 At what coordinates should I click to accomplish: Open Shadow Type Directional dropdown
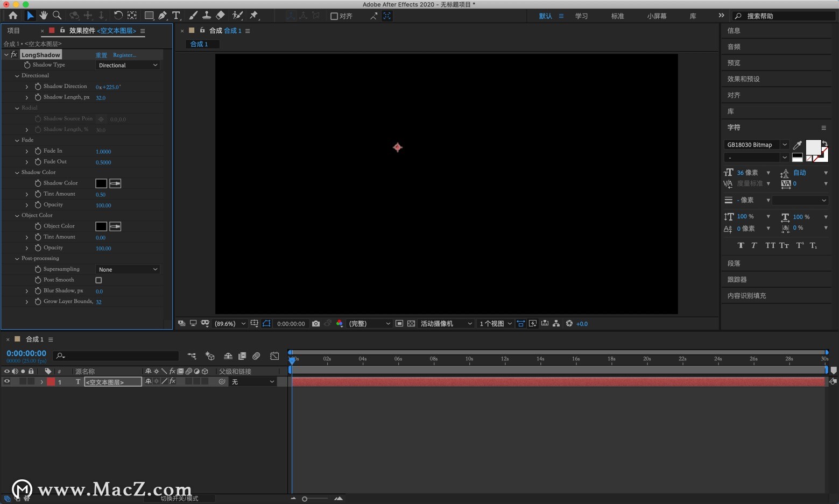click(128, 65)
